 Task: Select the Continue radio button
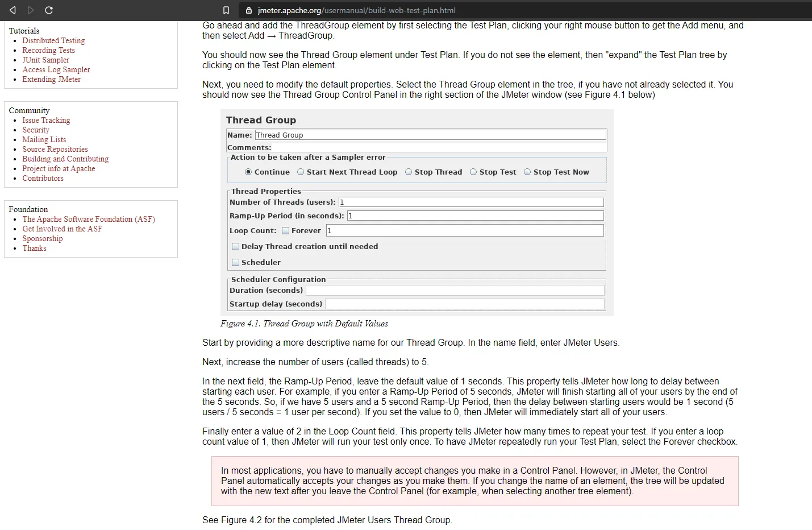tap(248, 172)
